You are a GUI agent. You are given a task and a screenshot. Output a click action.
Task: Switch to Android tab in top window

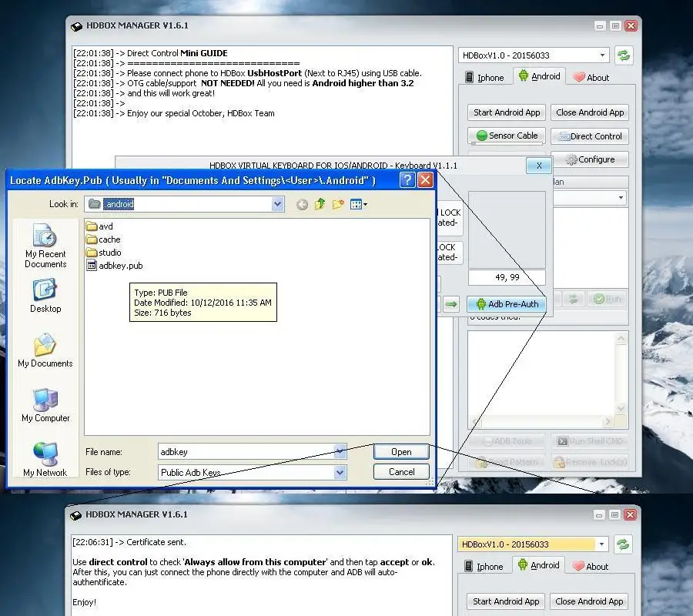(x=539, y=76)
